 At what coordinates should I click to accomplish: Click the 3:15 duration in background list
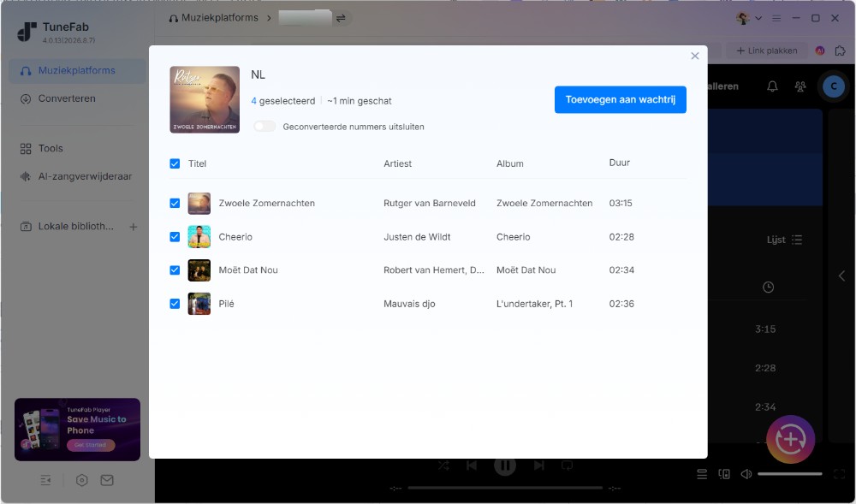pos(765,329)
